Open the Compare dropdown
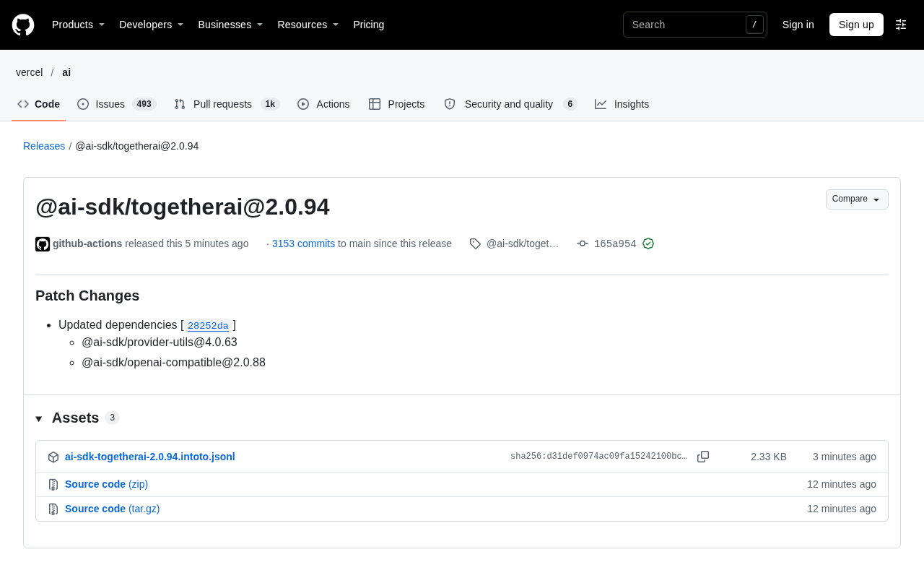 point(857,199)
